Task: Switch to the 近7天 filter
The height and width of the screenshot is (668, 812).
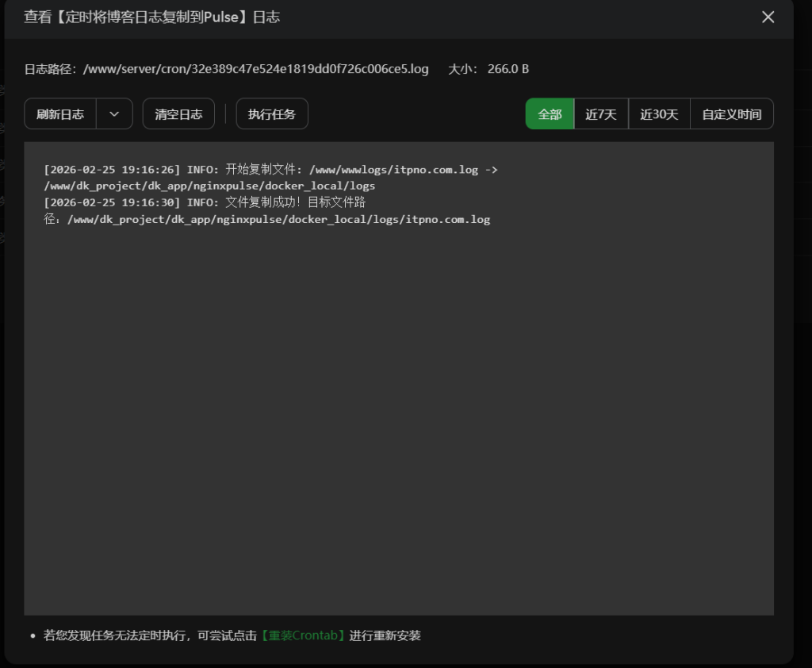Action: tap(601, 114)
